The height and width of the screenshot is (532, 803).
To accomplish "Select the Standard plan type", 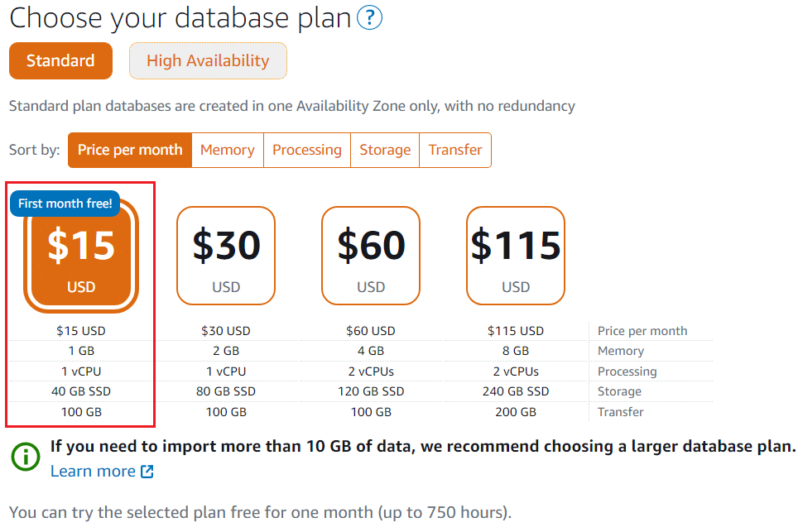I will click(x=60, y=61).
